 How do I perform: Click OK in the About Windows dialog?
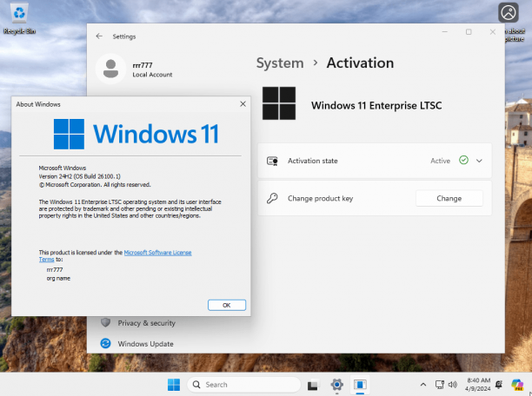pos(227,305)
